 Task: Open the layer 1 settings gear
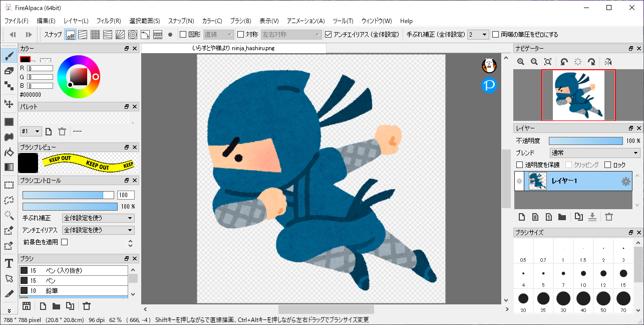coord(625,182)
